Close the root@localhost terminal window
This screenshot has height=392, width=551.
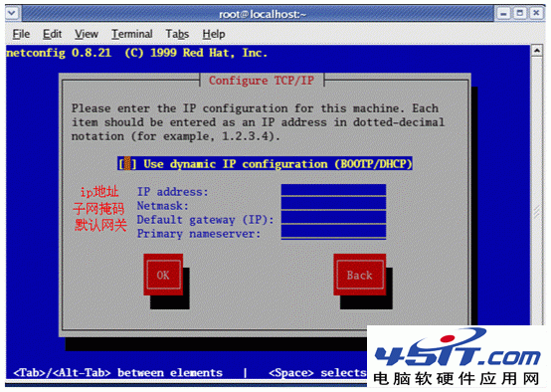[536, 14]
